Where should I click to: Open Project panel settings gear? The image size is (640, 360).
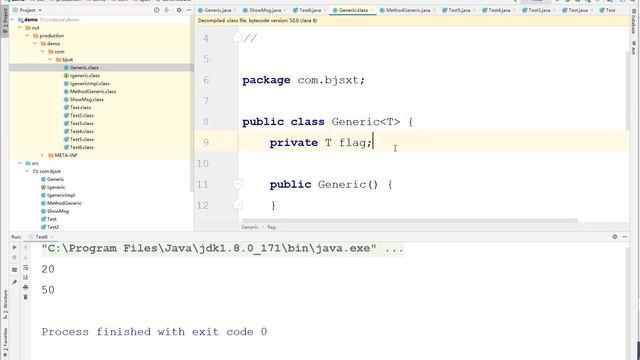pos(179,10)
